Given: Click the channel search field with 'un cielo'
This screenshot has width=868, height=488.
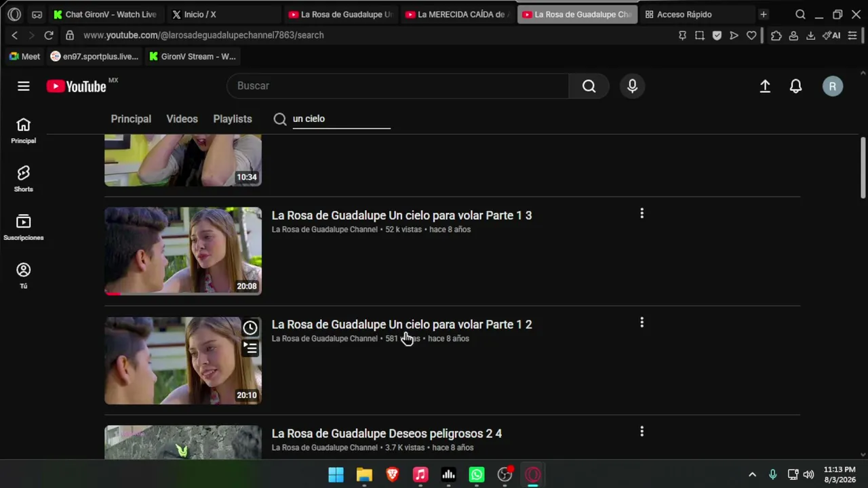Looking at the screenshot, I should point(341,119).
